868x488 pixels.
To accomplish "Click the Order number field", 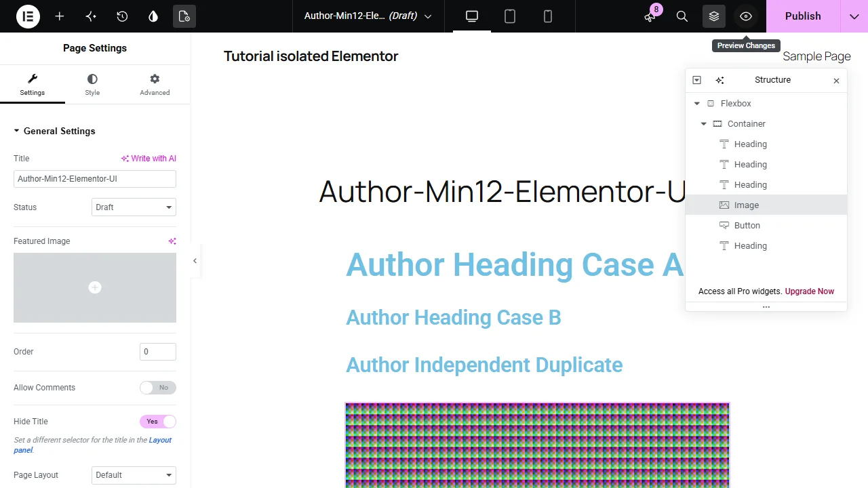I will pyautogui.click(x=157, y=352).
